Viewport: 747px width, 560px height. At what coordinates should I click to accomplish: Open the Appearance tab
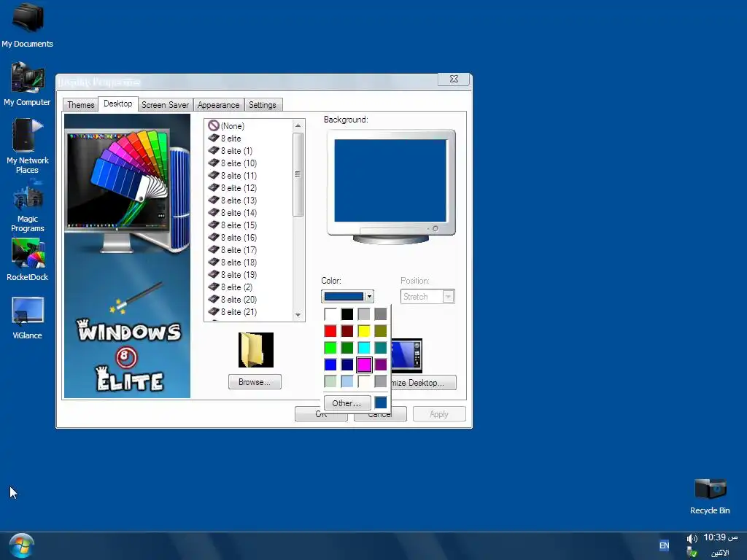[219, 105]
